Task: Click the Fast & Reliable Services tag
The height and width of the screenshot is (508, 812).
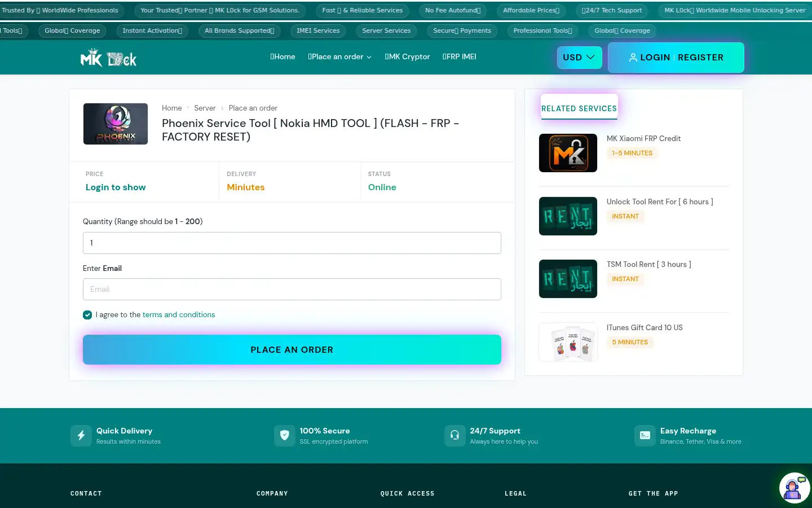Action: click(362, 11)
